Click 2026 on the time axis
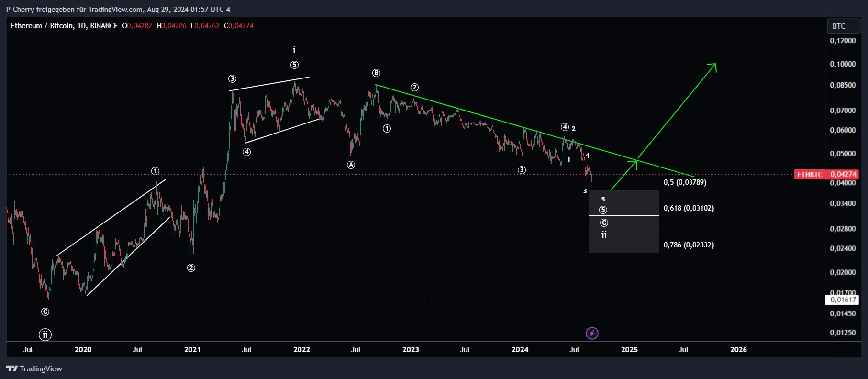Image resolution: width=868 pixels, height=379 pixels. [738, 350]
